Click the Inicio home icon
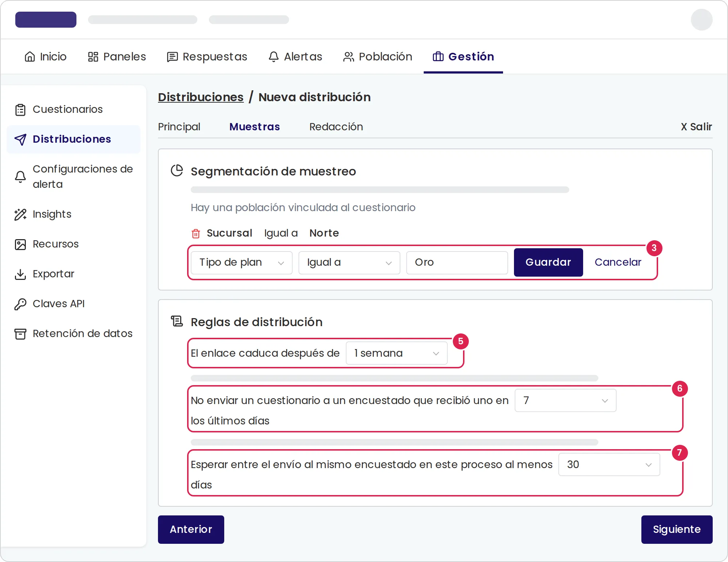Viewport: 728px width, 562px height. [30, 57]
